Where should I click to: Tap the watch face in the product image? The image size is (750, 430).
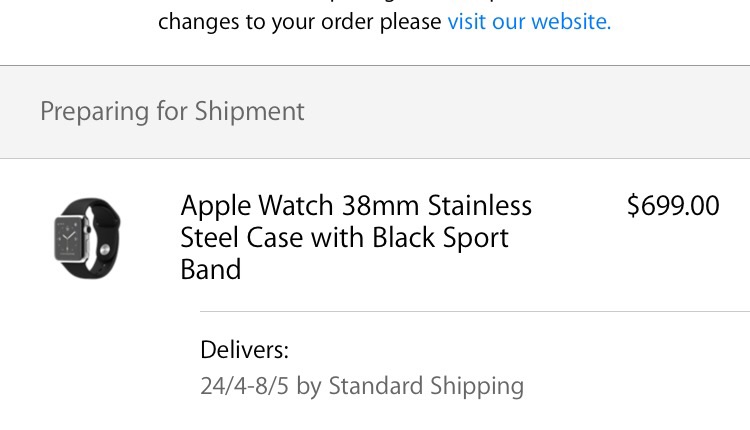[x=69, y=238]
